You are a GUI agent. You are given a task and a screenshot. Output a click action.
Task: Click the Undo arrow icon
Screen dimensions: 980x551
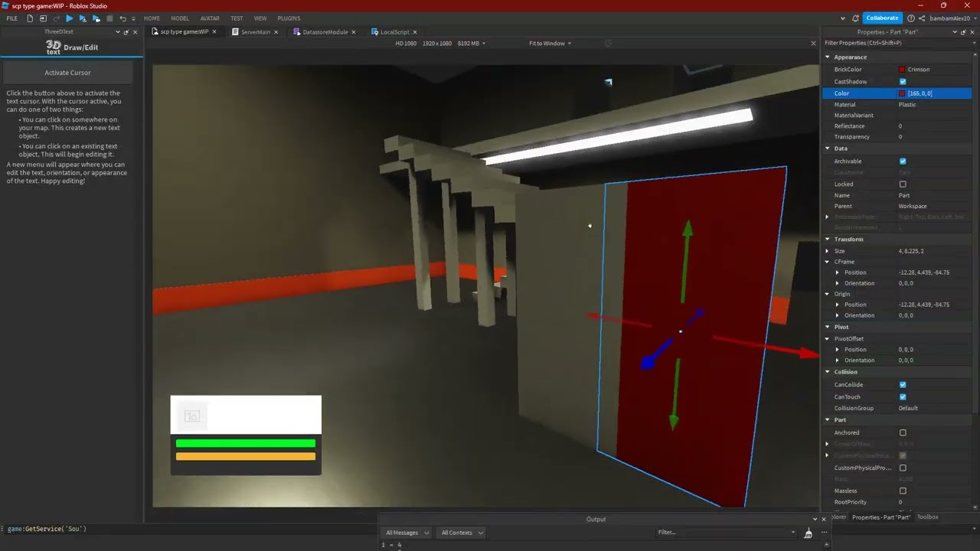122,18
